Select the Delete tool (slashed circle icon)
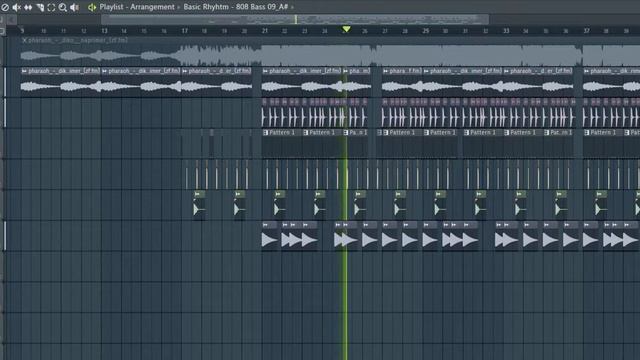 tap(5, 7)
